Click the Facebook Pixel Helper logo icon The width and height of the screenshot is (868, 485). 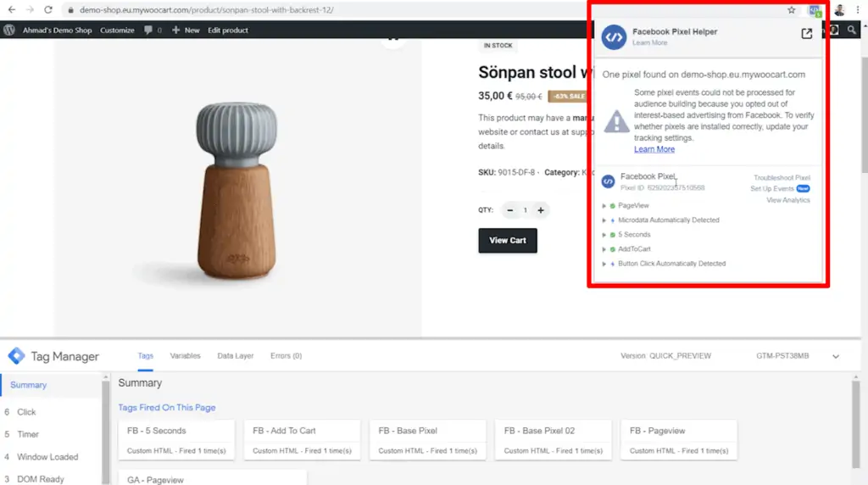[614, 37]
